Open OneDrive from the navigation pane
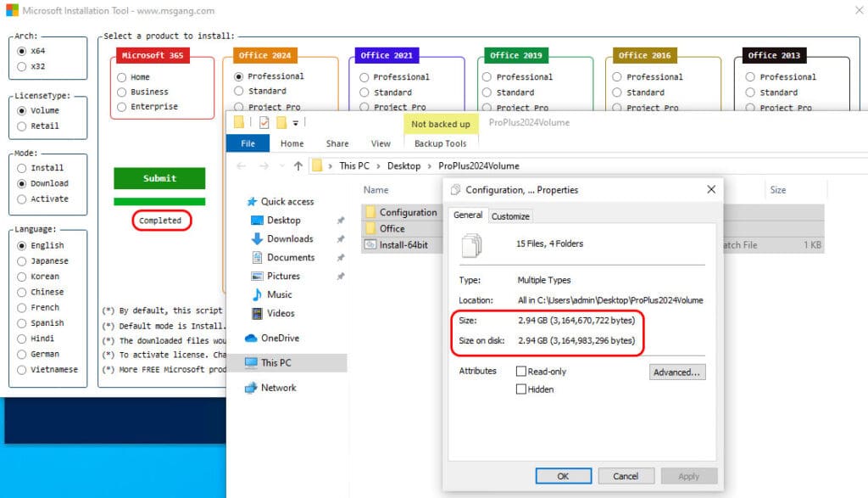This screenshot has width=868, height=498. click(x=280, y=338)
